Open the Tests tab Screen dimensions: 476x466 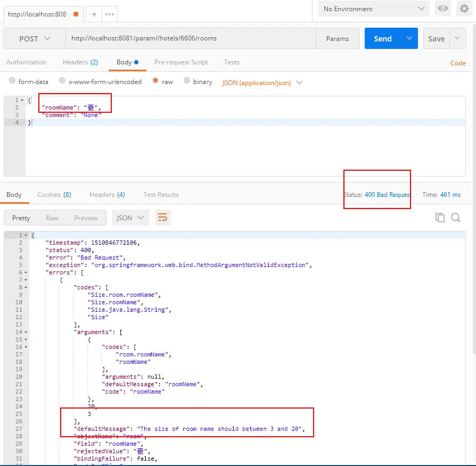(232, 62)
